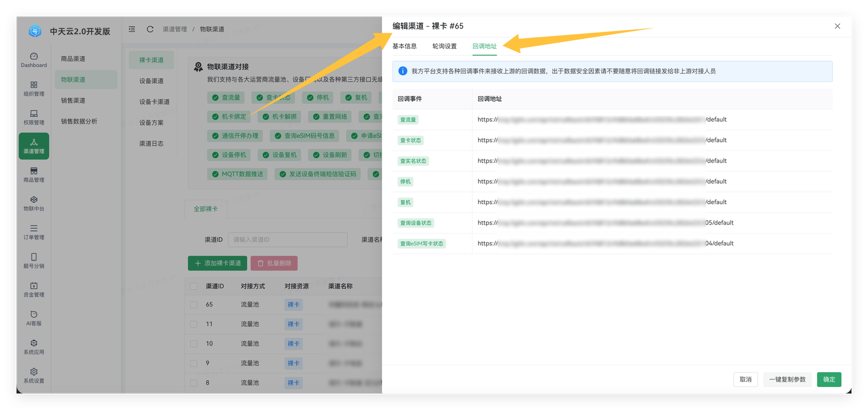Click the 查询eSIM写卡状态 callback event tag

pos(422,244)
